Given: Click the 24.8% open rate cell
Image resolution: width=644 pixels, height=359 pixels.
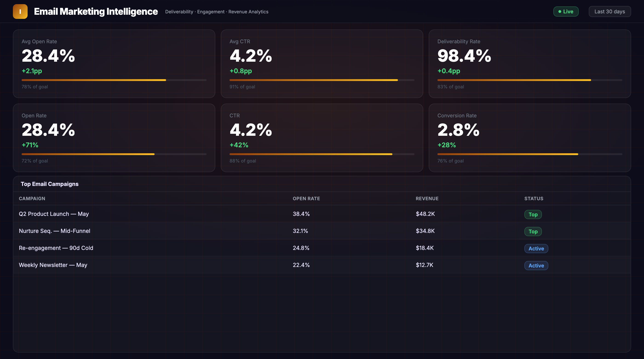Looking at the screenshot, I should [301, 248].
